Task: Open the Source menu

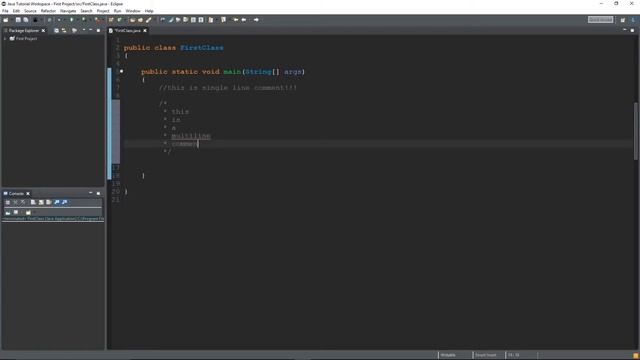Action: (x=30, y=11)
